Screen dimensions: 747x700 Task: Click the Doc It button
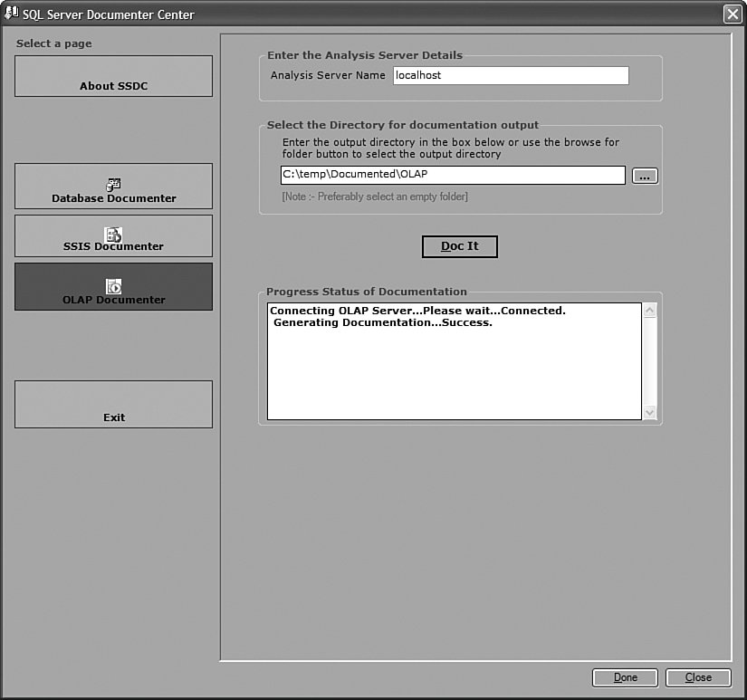click(x=460, y=246)
